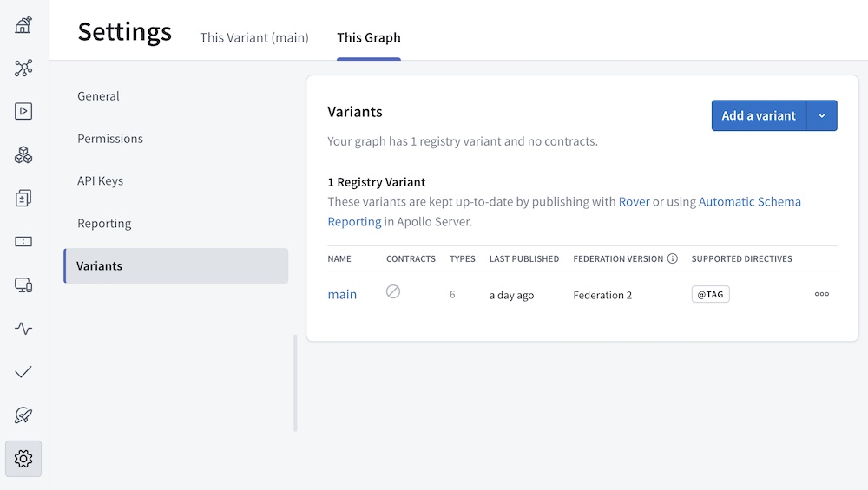The width and height of the screenshot is (868, 490).
Task: Open Explorer play icon in sidebar
Action: pos(23,111)
